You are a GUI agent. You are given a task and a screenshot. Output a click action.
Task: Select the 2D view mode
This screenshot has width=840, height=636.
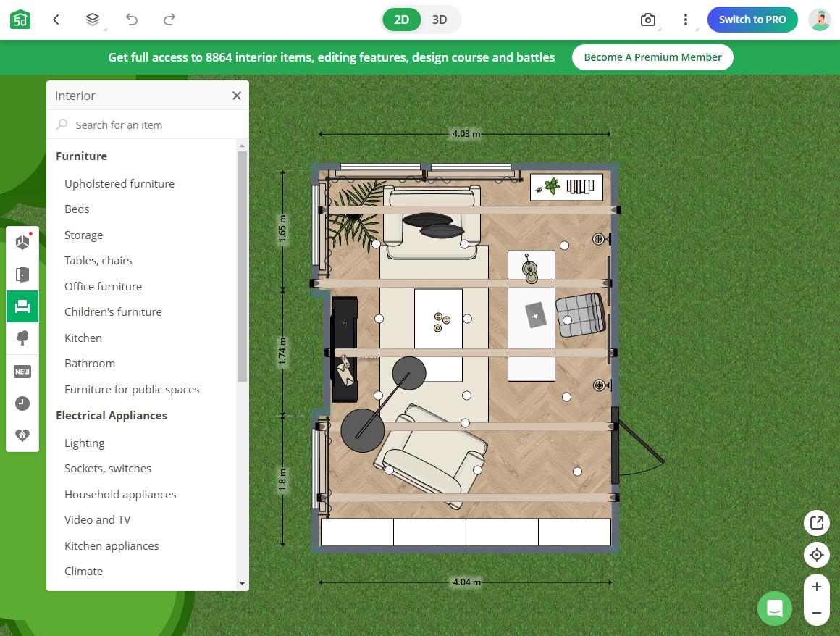(401, 20)
